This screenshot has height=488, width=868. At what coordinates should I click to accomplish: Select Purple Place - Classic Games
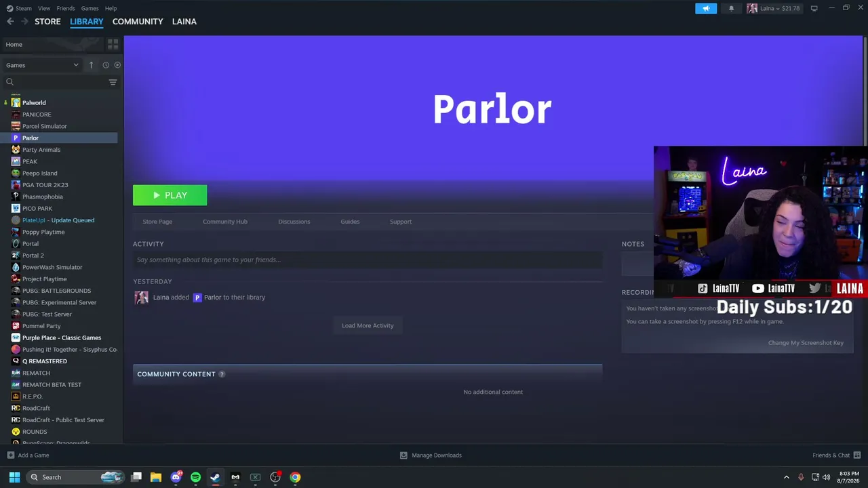[60, 338]
